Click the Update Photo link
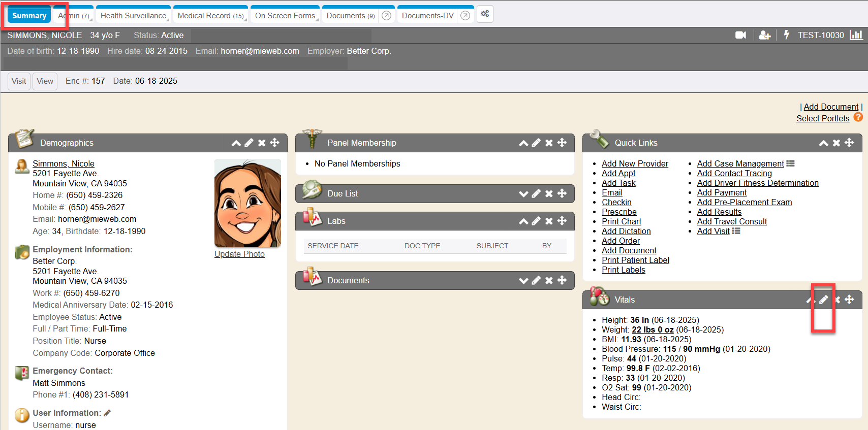 [x=239, y=254]
